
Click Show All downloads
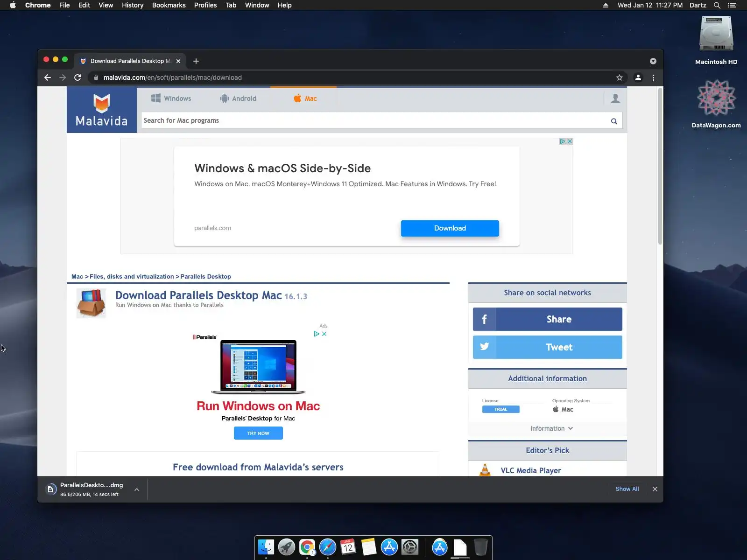coord(627,489)
